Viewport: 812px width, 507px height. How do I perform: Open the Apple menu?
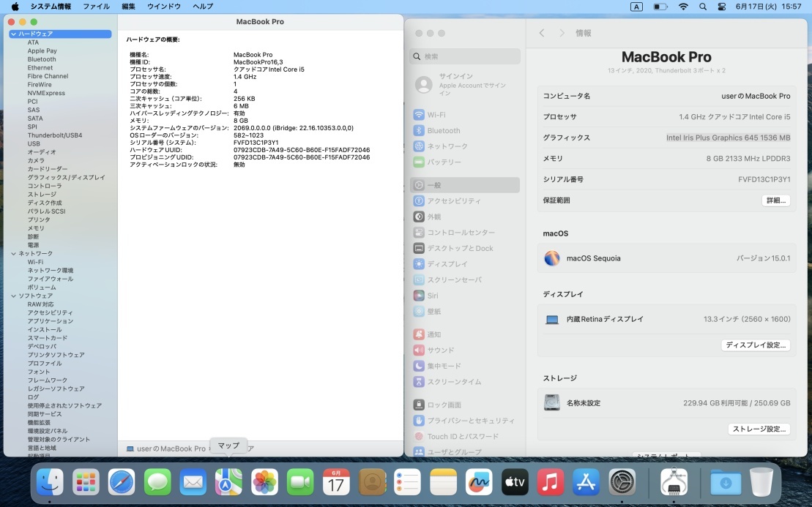pos(15,7)
